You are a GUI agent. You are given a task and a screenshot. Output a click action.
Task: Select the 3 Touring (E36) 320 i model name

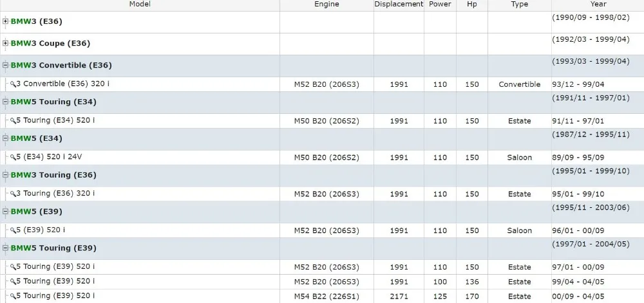tap(55, 194)
